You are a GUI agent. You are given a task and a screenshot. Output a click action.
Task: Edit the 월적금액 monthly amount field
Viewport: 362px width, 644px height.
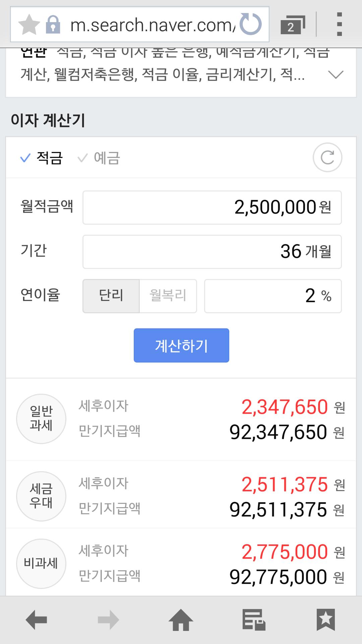(212, 207)
